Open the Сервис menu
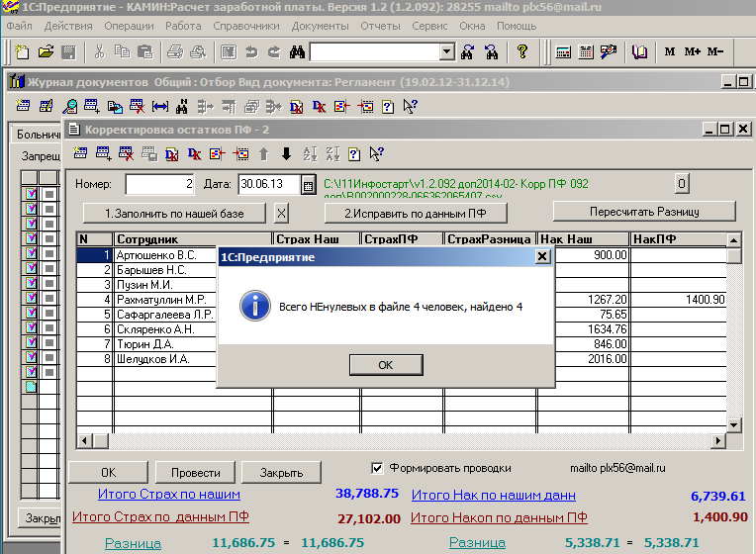 click(x=429, y=26)
